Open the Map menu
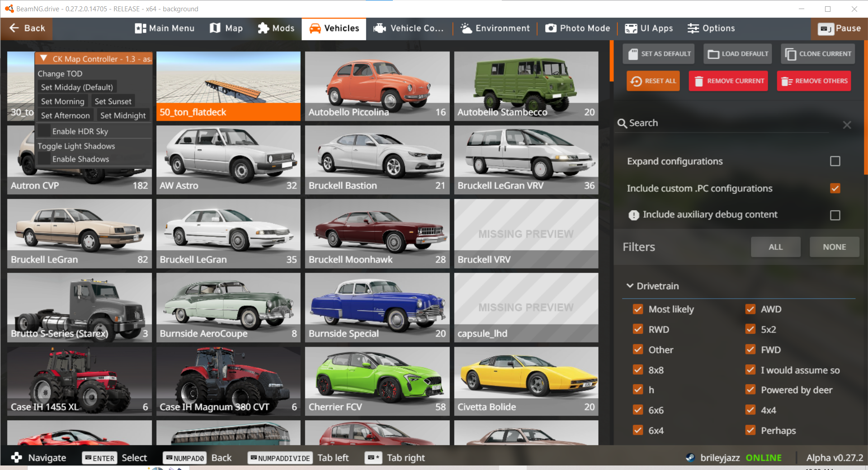The width and height of the screenshot is (868, 470). [x=226, y=28]
